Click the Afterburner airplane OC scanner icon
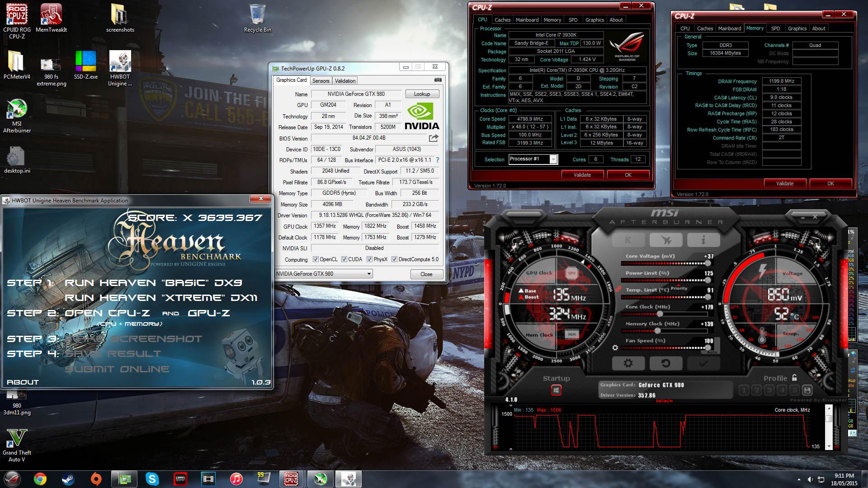The image size is (868, 488). click(665, 240)
